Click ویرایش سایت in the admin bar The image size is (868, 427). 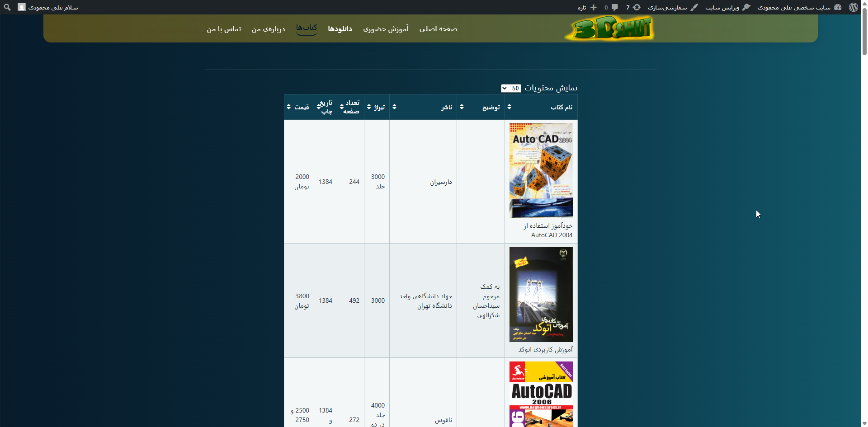[x=727, y=7]
